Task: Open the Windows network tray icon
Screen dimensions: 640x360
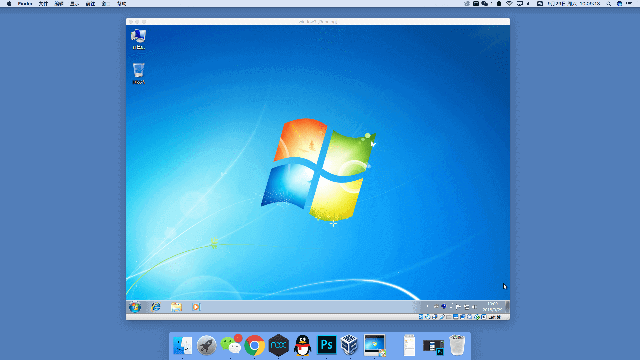Action: point(467,307)
